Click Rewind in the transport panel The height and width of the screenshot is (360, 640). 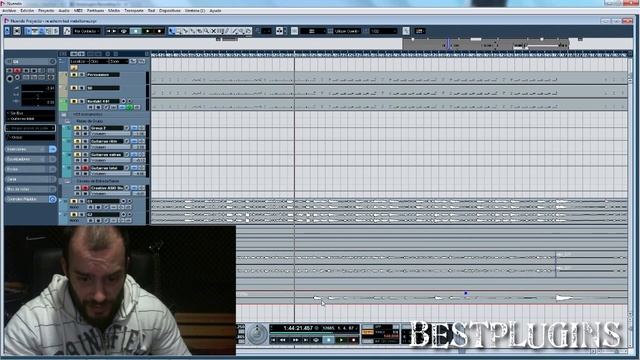282,340
